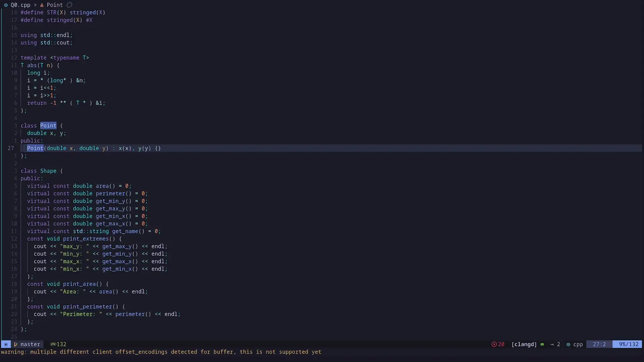Viewport: 644px width, 362px height.
Task: Click the "Perimeter: " string literal
Action: pos(81,314)
